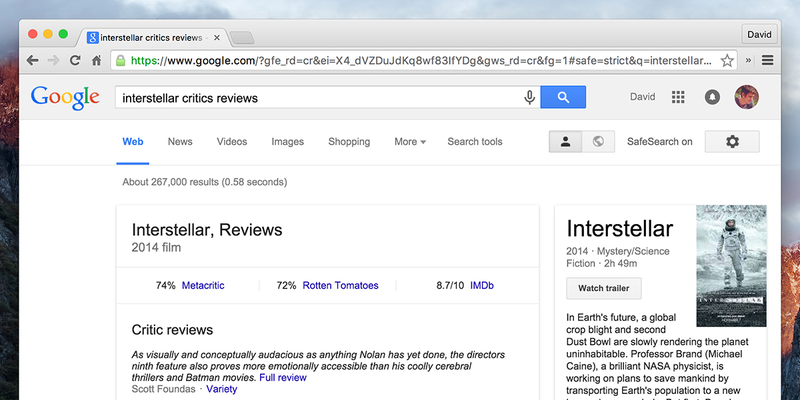Open the Full review link
This screenshot has height=400, width=800.
pyautogui.click(x=283, y=378)
